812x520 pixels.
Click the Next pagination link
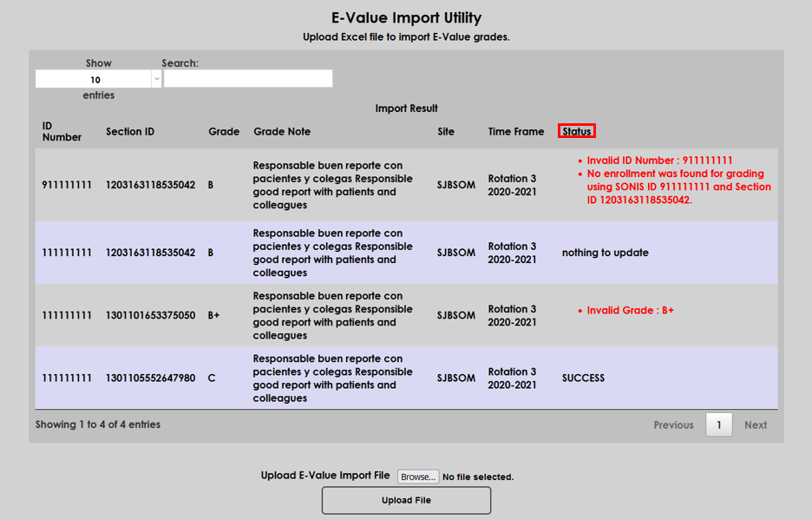pyautogui.click(x=755, y=425)
